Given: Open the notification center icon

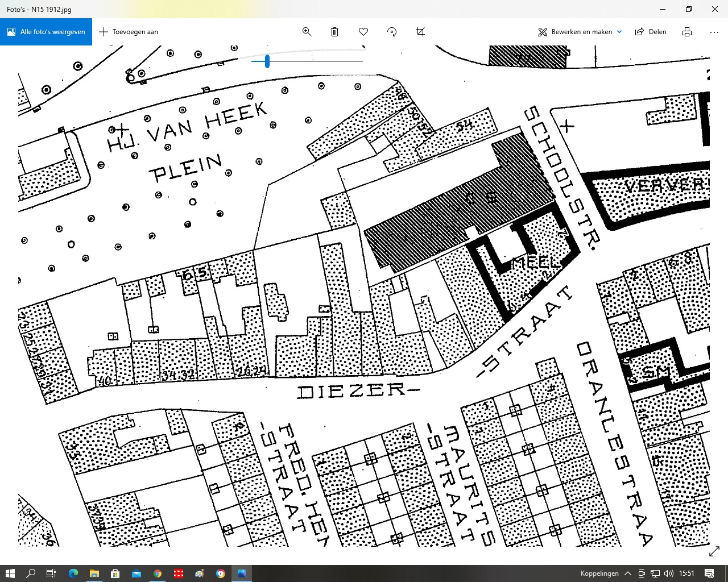Looking at the screenshot, I should 709,573.
